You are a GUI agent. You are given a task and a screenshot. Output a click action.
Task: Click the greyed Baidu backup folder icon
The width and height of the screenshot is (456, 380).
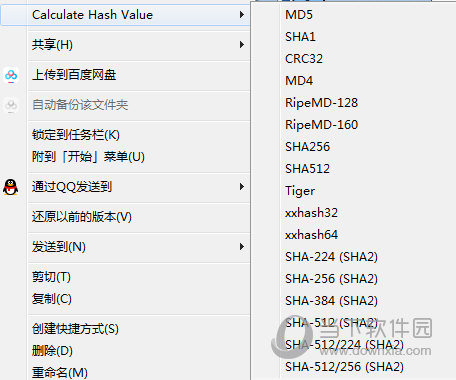coord(11,106)
